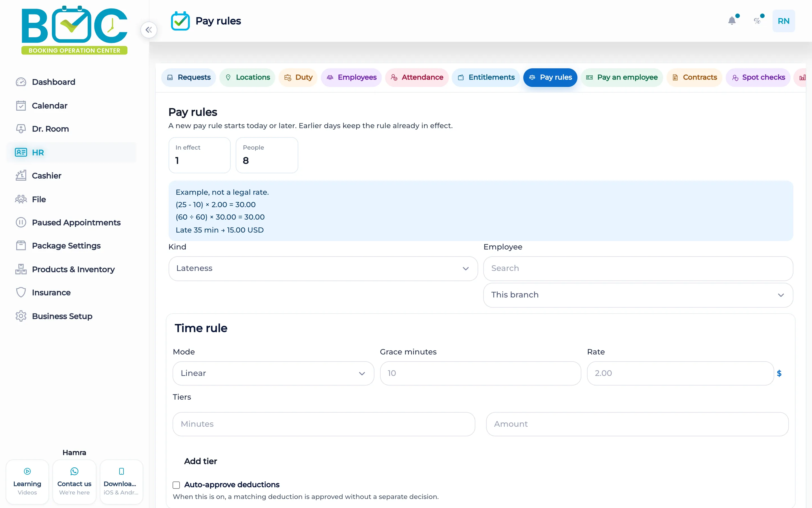Image resolution: width=812 pixels, height=508 pixels.
Task: Click the Tiers Minutes input
Action: click(323, 424)
